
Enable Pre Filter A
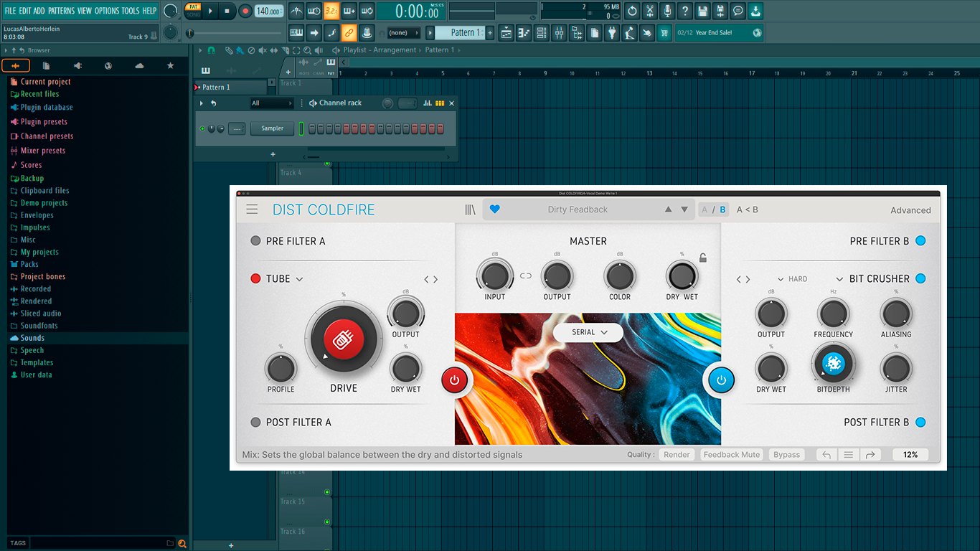(255, 241)
